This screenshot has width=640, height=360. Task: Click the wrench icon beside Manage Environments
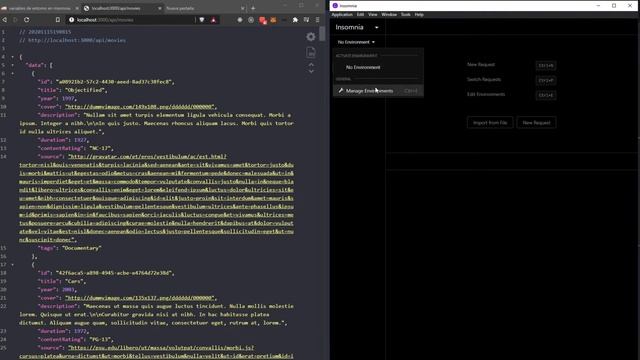[340, 91]
